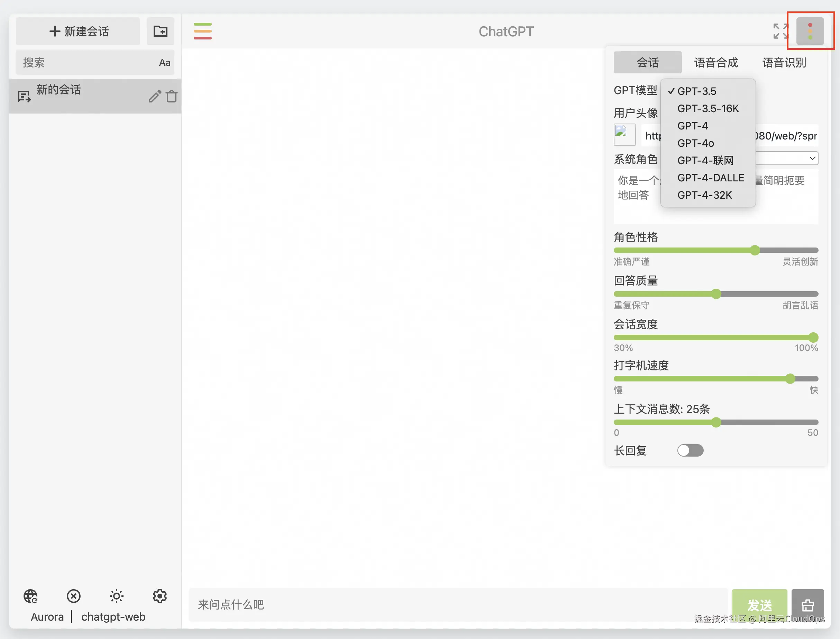
Task: Open the gear settings icon
Action: [x=159, y=596]
